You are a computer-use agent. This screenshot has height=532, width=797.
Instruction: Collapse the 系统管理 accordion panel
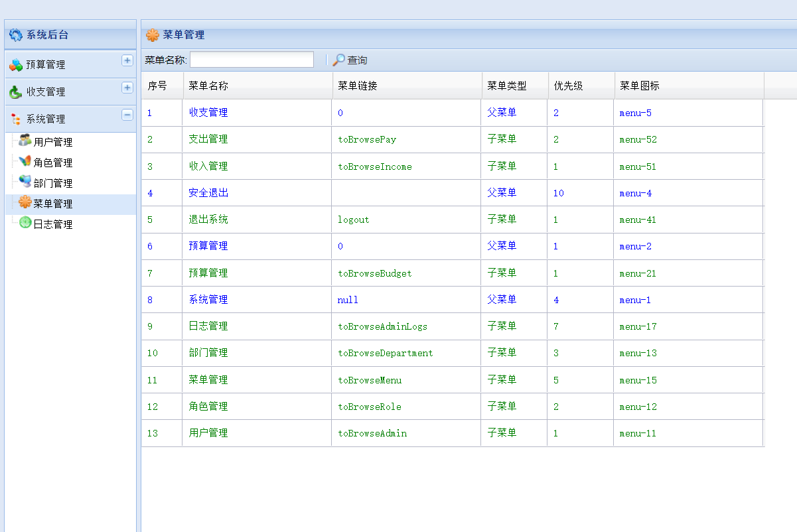pyautogui.click(x=127, y=115)
